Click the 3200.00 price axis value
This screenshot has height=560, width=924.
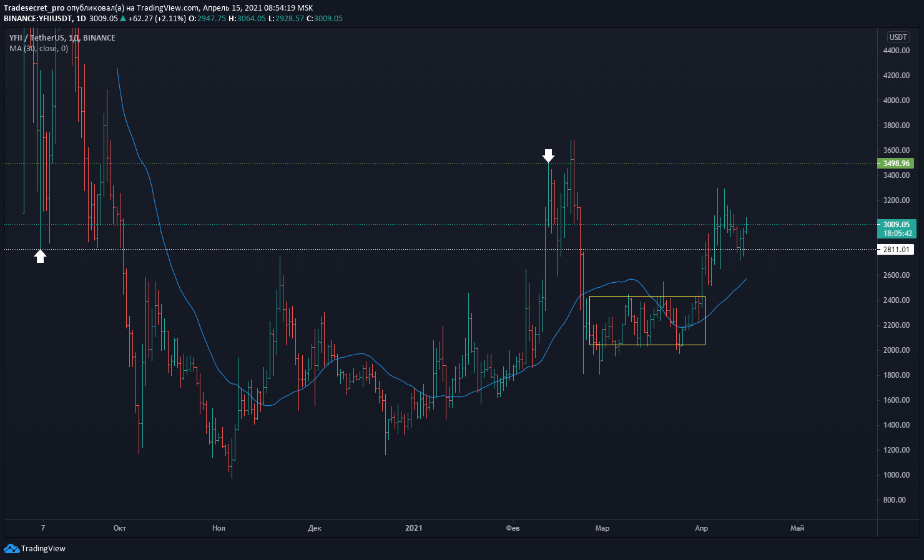coord(897,200)
